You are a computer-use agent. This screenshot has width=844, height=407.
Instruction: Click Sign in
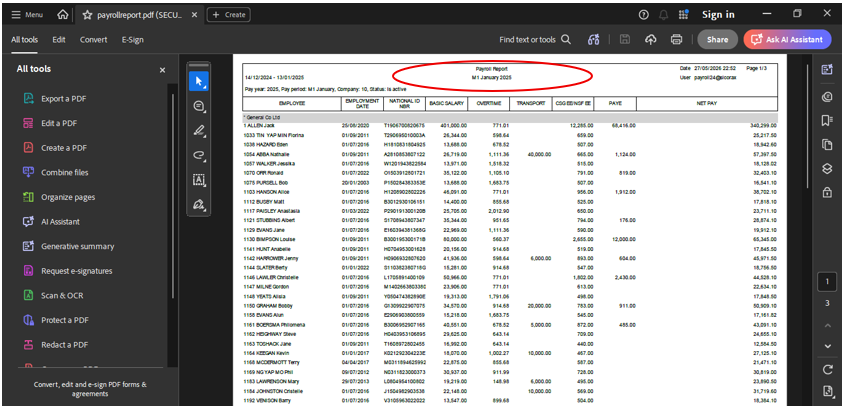click(718, 15)
